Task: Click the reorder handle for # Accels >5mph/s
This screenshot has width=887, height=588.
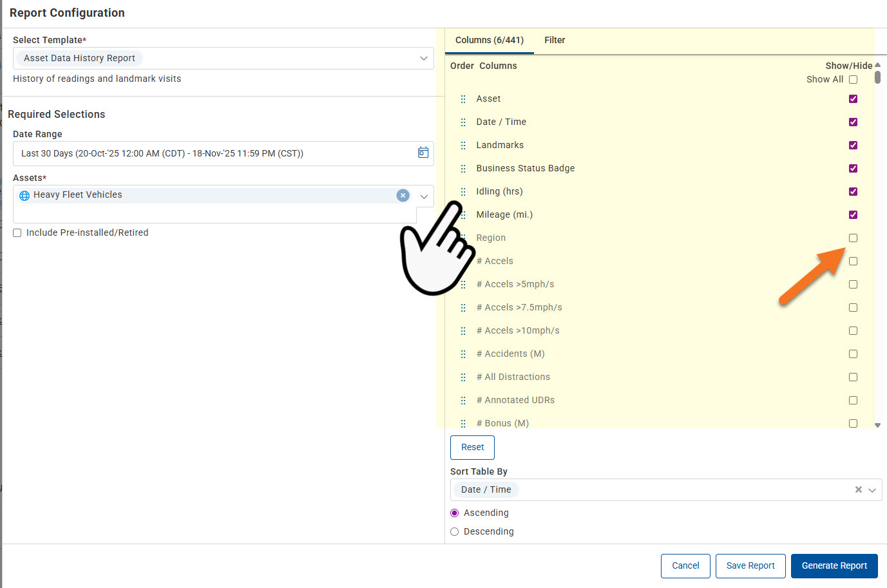Action: click(463, 285)
